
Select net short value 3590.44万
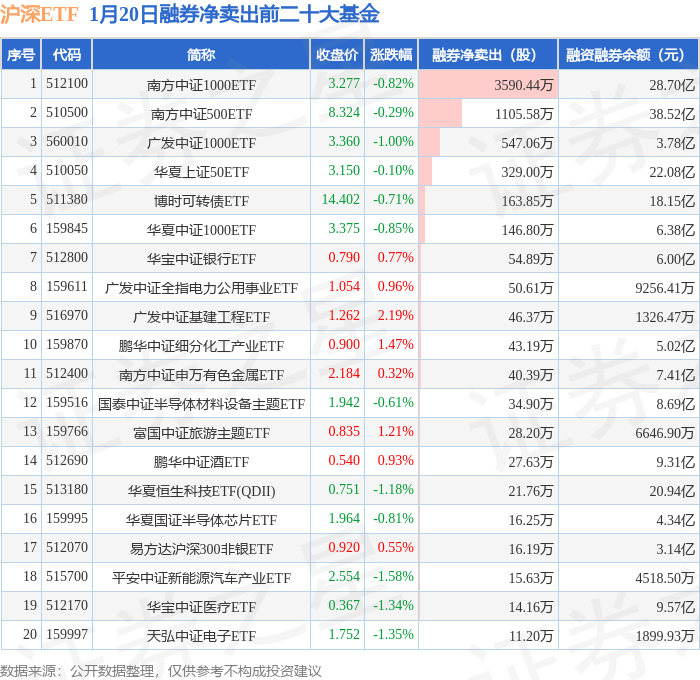tap(524, 85)
